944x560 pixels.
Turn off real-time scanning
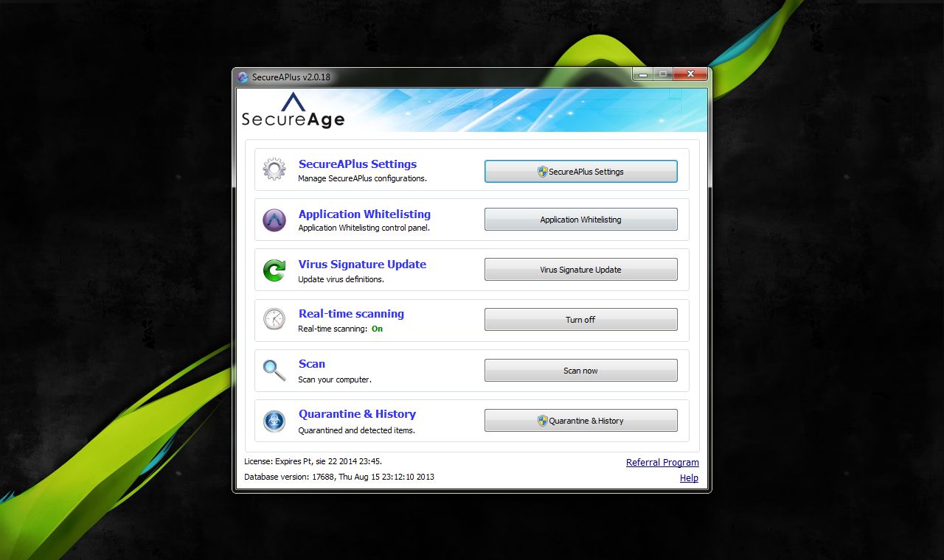tap(580, 319)
